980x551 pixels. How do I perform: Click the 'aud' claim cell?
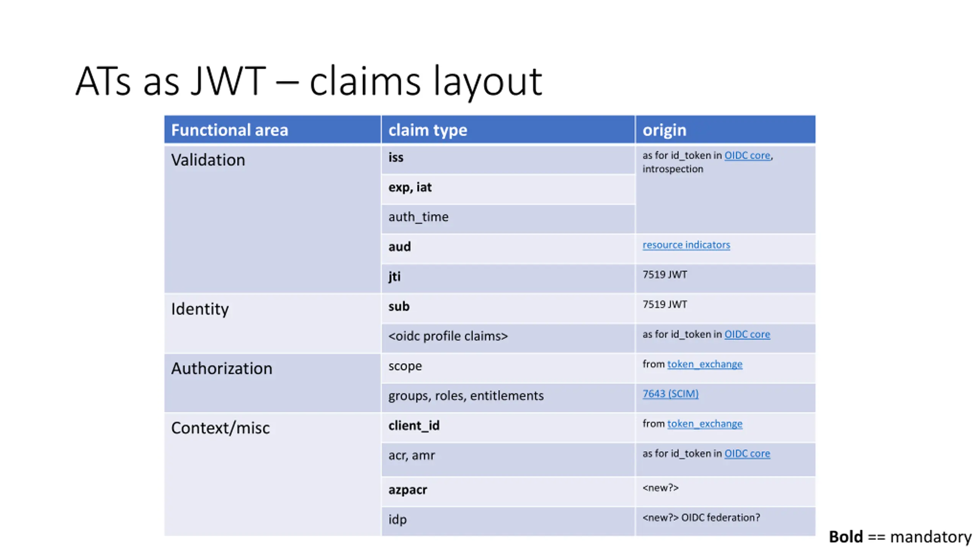[508, 249]
